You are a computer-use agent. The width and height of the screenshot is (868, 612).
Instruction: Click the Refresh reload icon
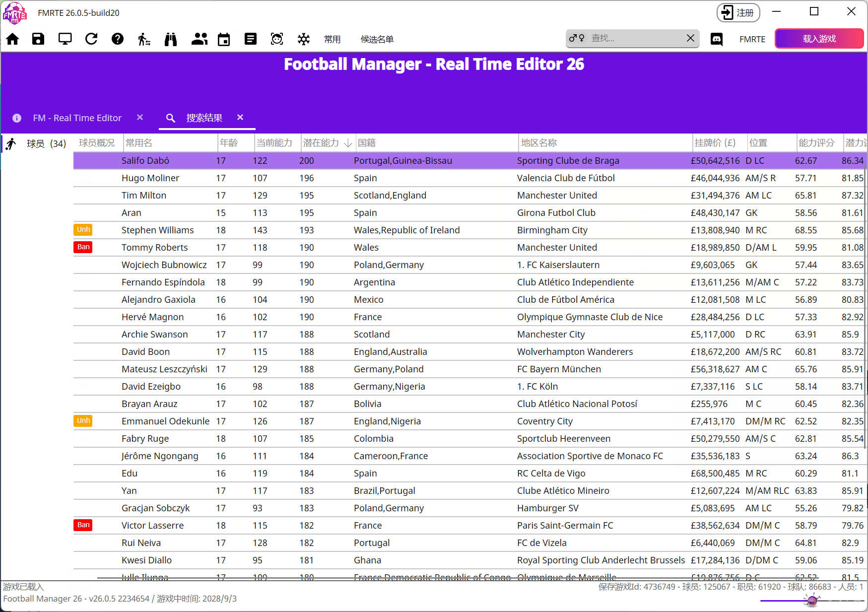91,39
